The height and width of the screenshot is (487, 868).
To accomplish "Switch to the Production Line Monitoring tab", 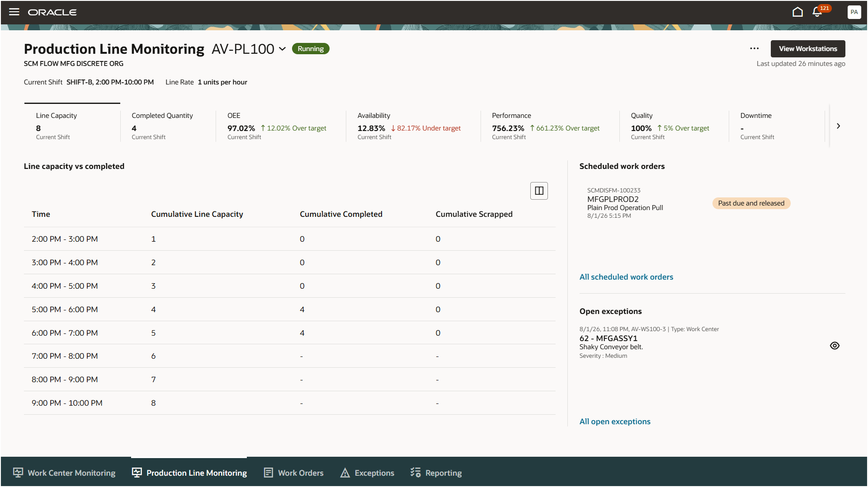I will (x=189, y=473).
